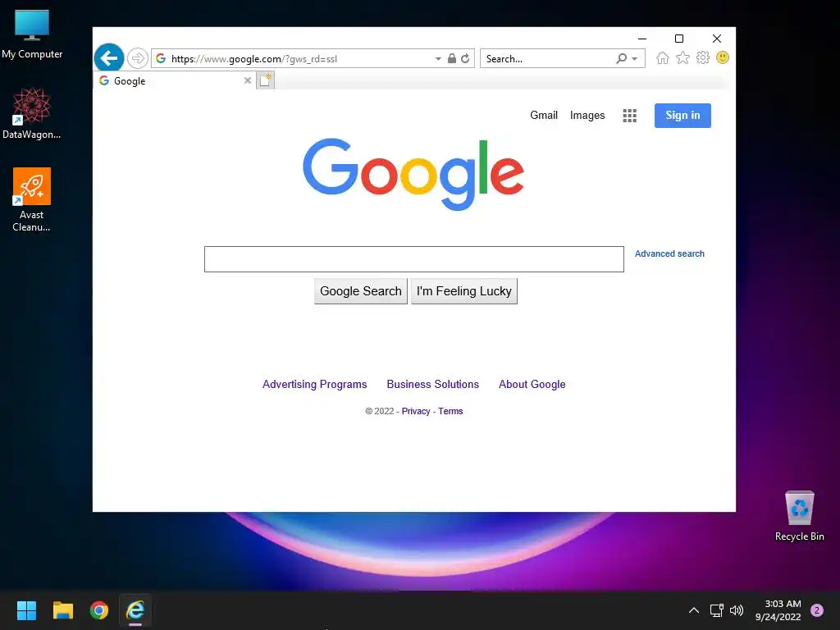Open the clock and date flyout
This screenshot has width=840, height=630.
778,610
